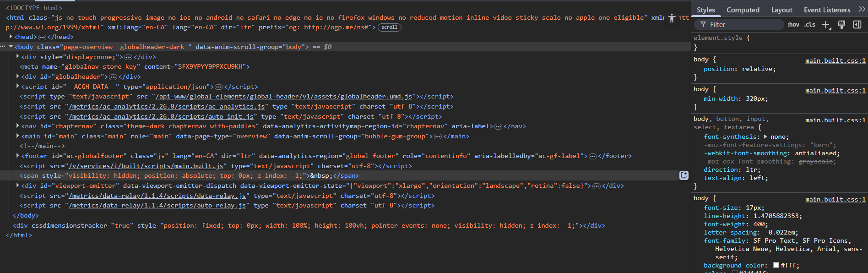Select the closing </body> tag

coord(26,216)
